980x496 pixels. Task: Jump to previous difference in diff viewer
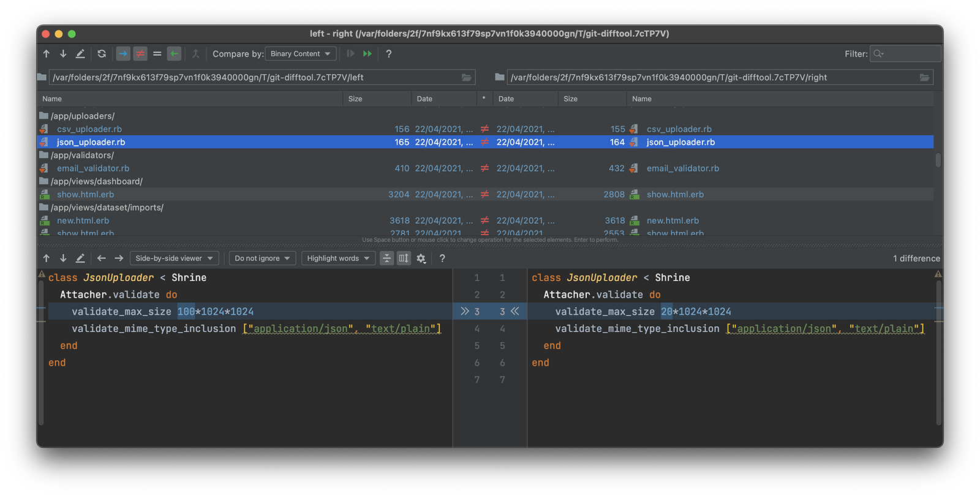pos(47,259)
